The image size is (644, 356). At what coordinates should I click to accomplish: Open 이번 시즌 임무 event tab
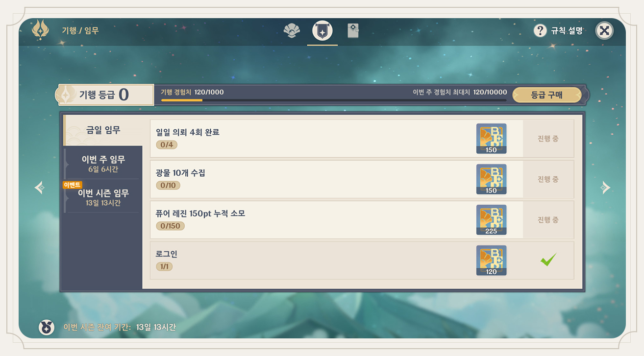click(x=103, y=197)
